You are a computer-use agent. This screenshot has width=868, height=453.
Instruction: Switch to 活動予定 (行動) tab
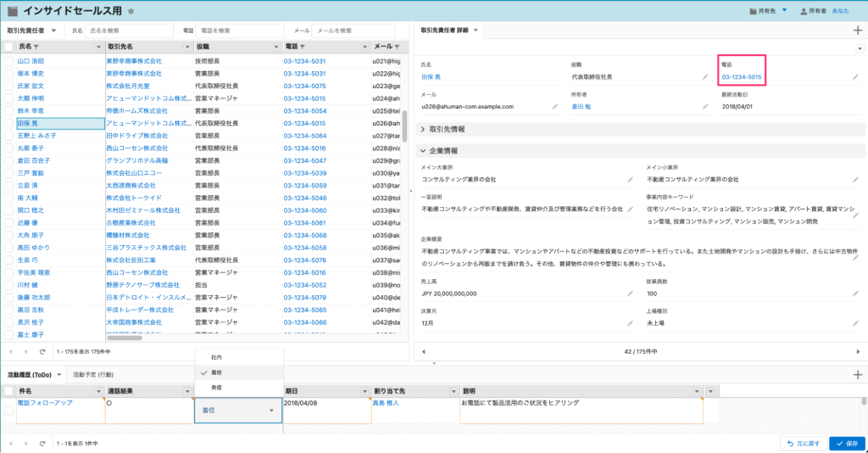pyautogui.click(x=93, y=375)
